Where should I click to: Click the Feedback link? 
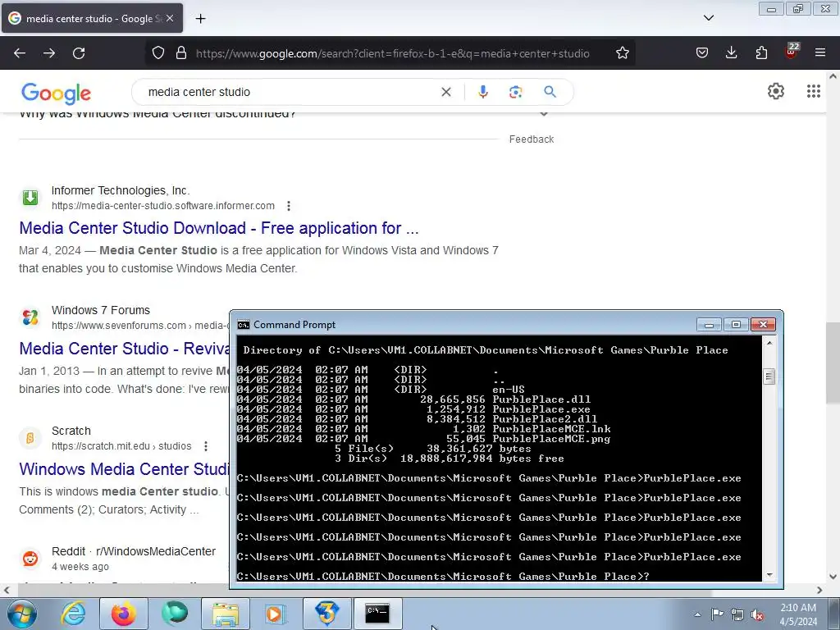click(531, 139)
